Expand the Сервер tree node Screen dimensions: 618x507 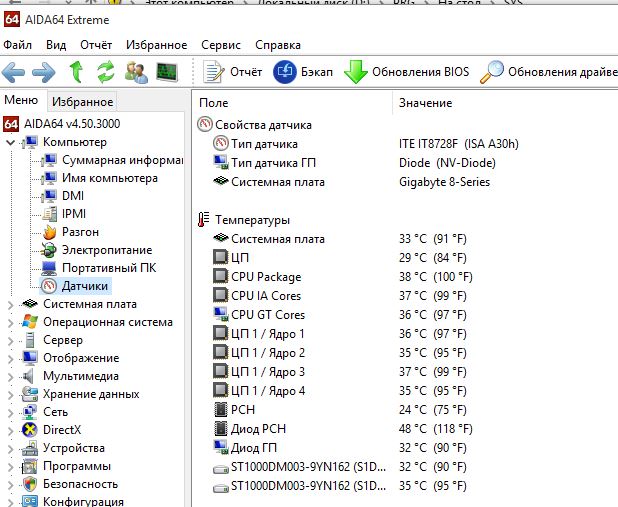[x=11, y=340]
